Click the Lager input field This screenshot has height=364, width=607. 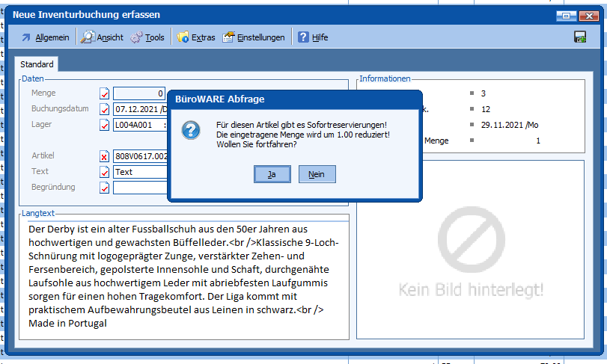tap(139, 125)
